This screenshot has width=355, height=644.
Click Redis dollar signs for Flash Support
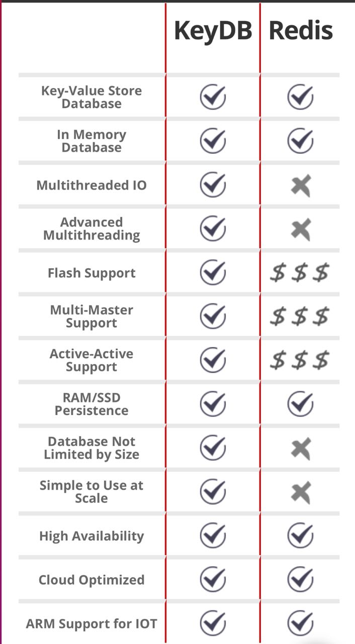(x=300, y=273)
